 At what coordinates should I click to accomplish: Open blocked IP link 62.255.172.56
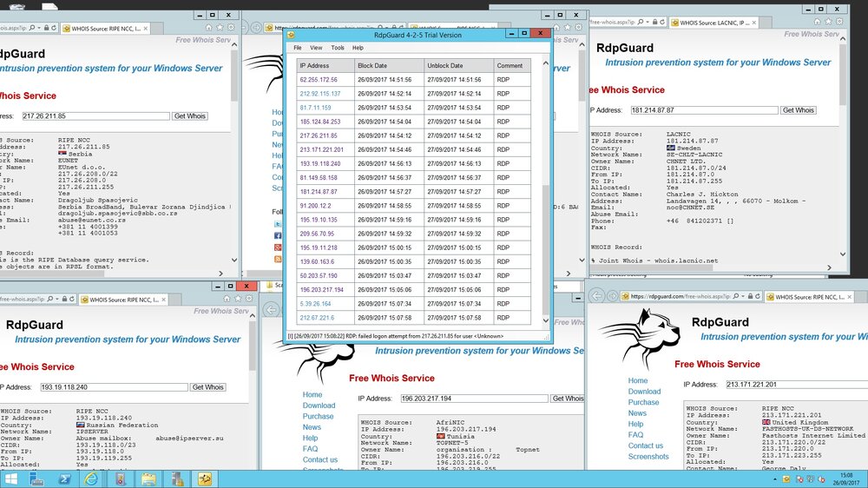tap(319, 80)
